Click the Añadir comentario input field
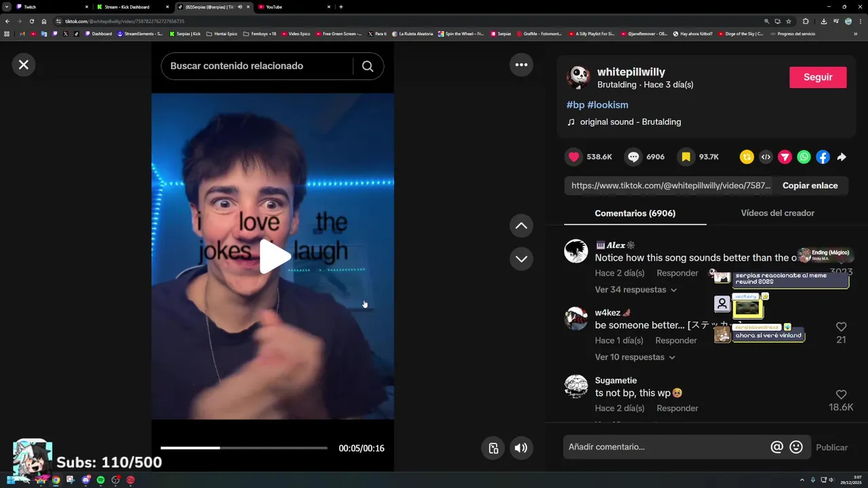The height and width of the screenshot is (488, 868). pyautogui.click(x=667, y=447)
